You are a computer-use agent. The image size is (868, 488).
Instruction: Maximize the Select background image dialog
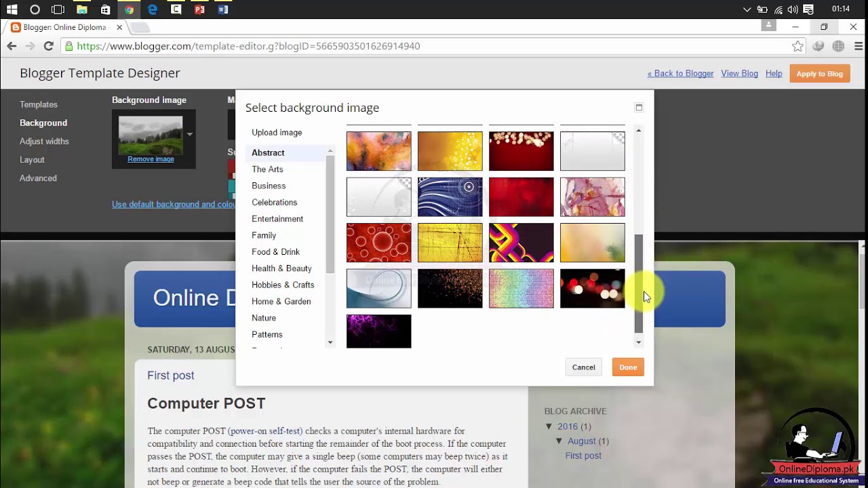(639, 107)
